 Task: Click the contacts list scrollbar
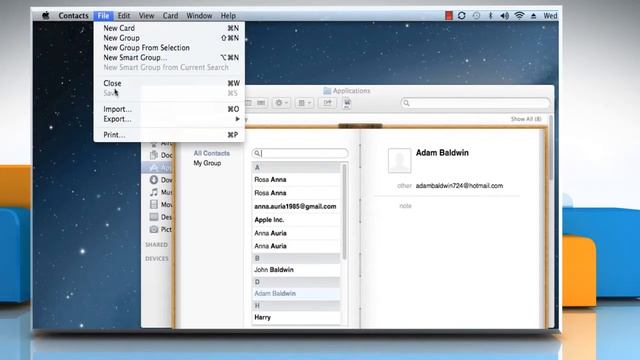(344, 211)
